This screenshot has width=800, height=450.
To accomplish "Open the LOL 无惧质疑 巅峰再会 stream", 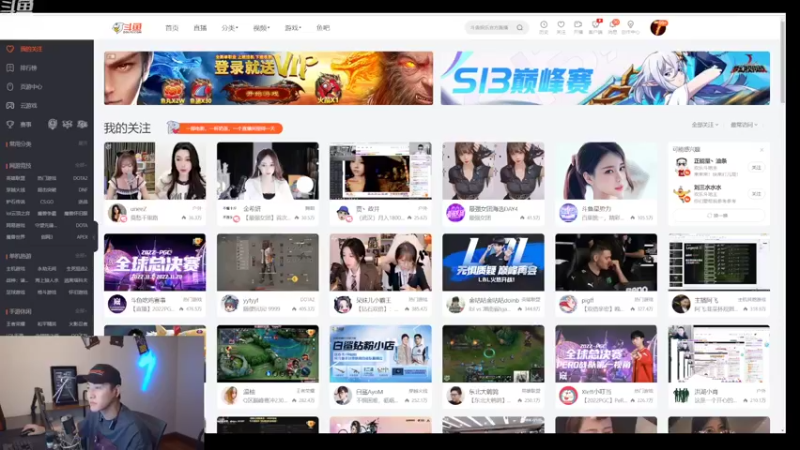I will pyautogui.click(x=493, y=262).
